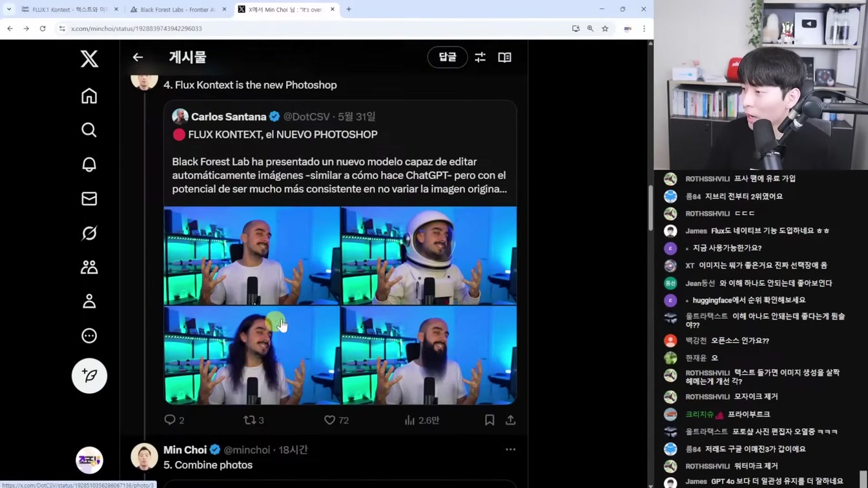Screen dimensions: 868x488
Task: Open the tab search dropdown arrow
Action: (x=8, y=9)
